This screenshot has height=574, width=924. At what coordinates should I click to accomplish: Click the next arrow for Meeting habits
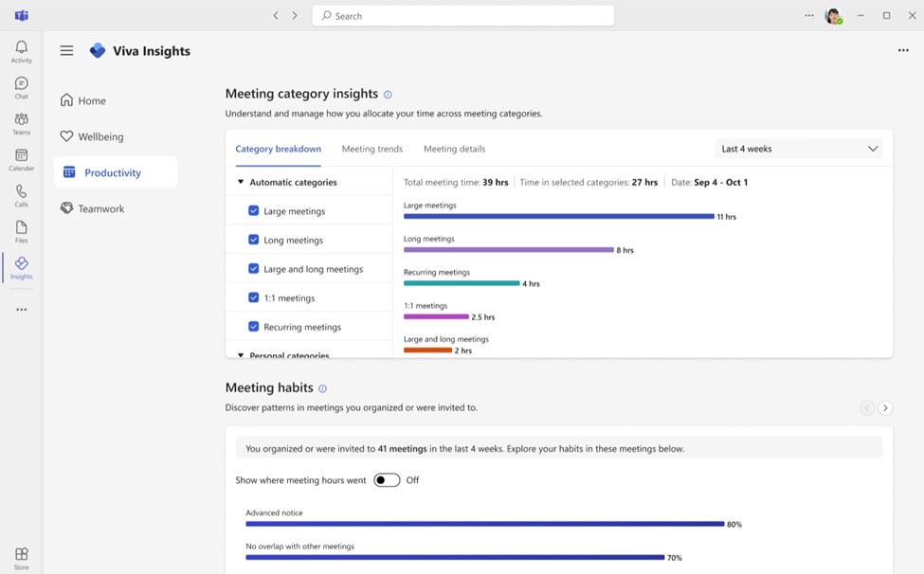[885, 408]
